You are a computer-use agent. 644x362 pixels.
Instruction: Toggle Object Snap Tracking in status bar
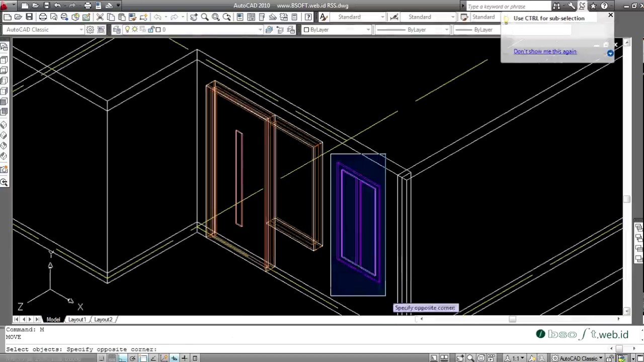(153, 358)
